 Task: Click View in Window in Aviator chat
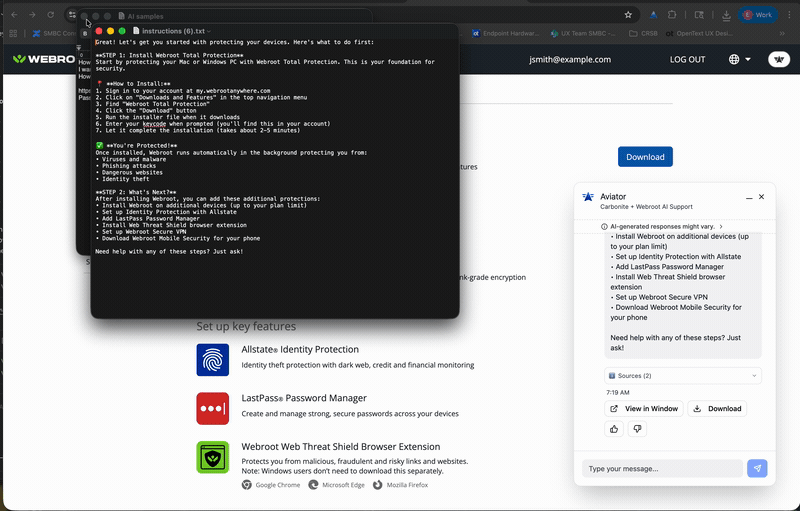click(x=644, y=408)
